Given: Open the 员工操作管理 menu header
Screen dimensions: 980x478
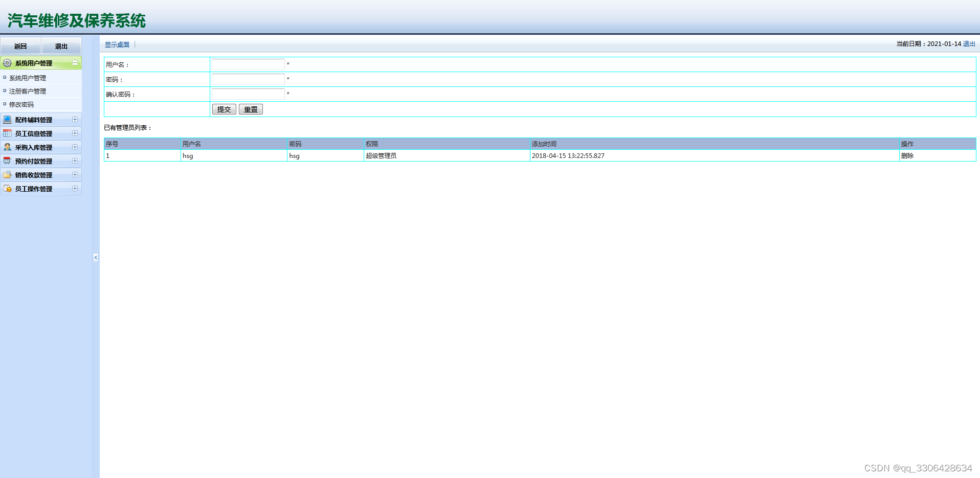Looking at the screenshot, I should pyautogui.click(x=41, y=189).
